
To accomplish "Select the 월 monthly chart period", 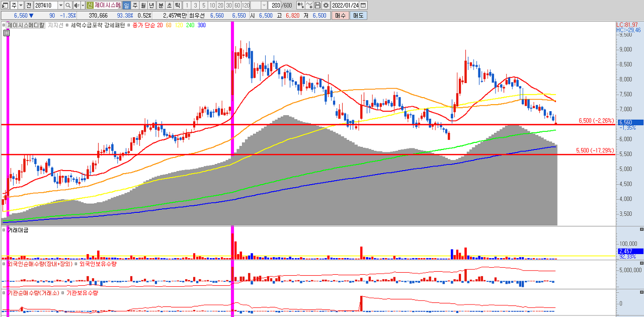I will [143, 6].
